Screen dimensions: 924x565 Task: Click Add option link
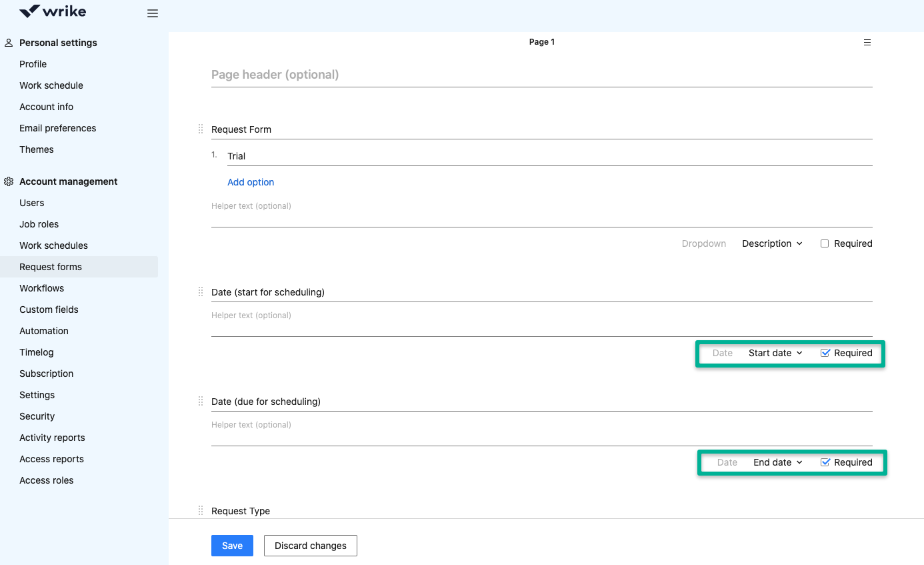[x=251, y=182]
